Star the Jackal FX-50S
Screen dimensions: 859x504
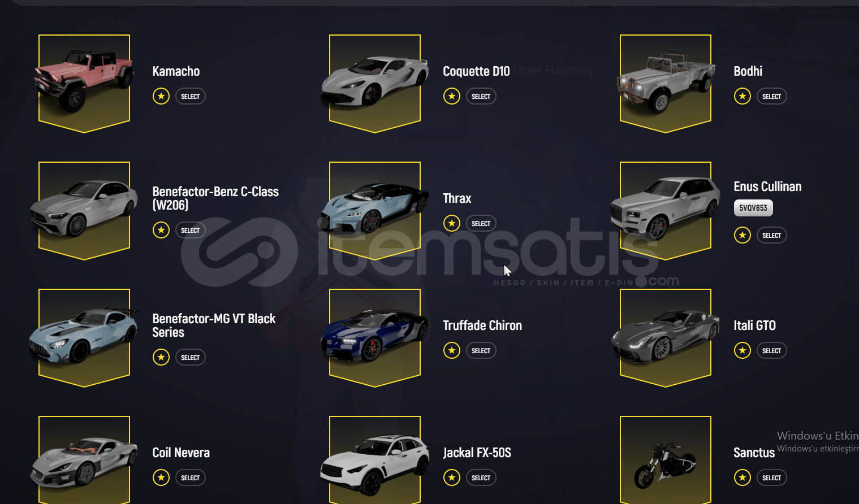point(452,477)
